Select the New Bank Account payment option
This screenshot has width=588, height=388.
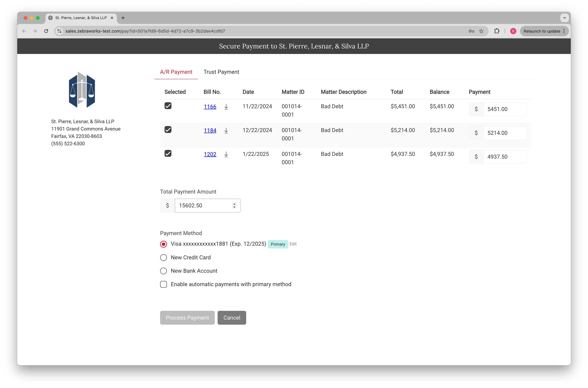[164, 271]
